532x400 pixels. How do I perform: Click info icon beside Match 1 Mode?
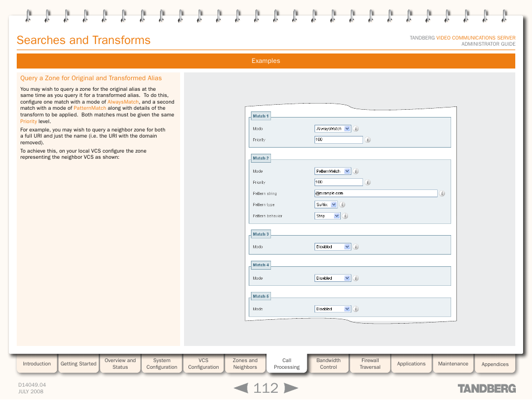356,129
